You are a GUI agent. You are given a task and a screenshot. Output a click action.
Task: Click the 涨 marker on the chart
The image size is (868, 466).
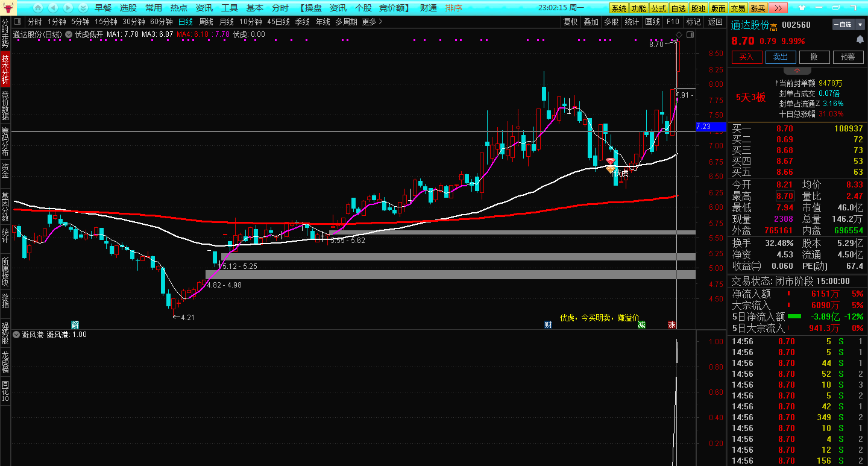coord(671,324)
